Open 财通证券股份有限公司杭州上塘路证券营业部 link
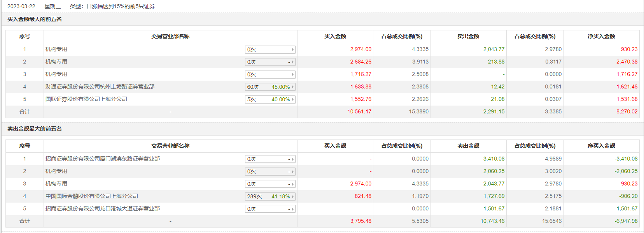644x233 pixels. click(x=100, y=86)
